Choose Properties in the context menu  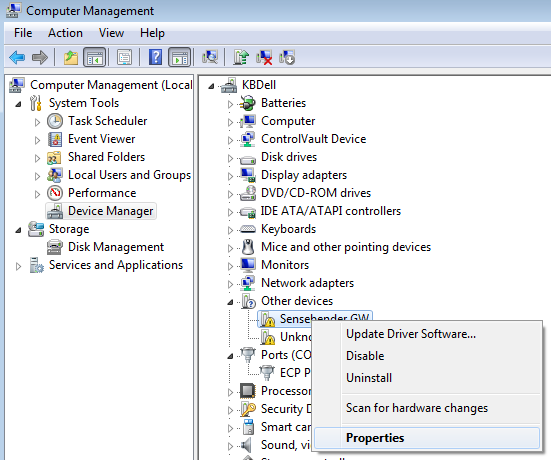[x=427, y=438]
